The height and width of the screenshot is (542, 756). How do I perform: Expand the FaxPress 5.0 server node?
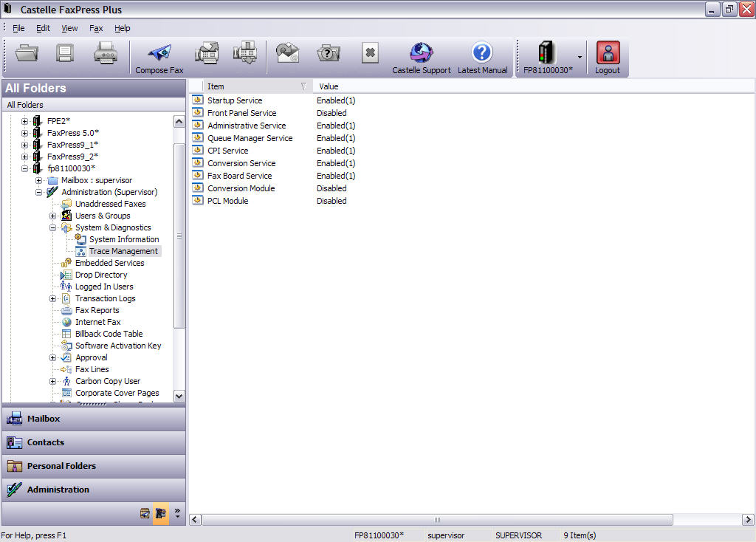(x=24, y=133)
